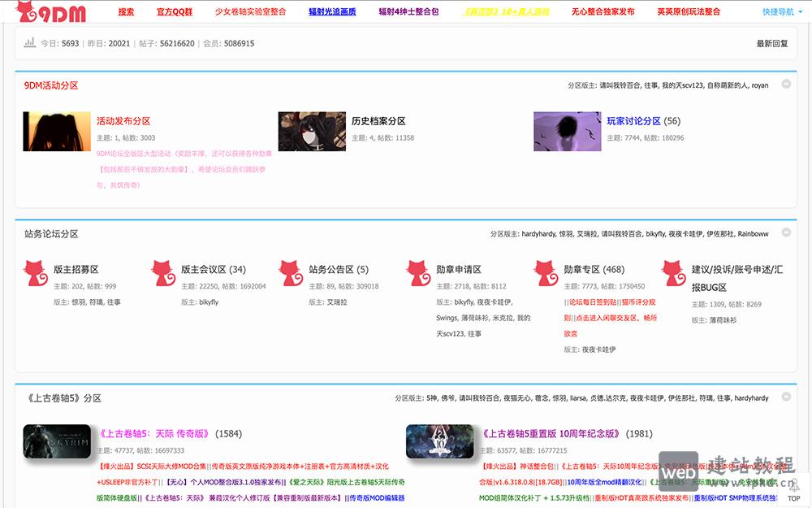812x508 pixels.
Task: Open 勋章专区 forum title
Action: click(582, 270)
